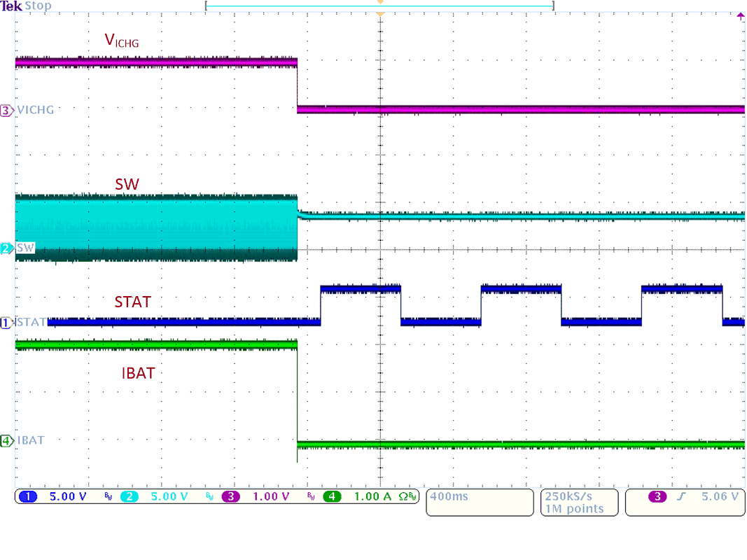Viewport: 747px width, 560px height.
Task: Select the channel 4 badge labeled IBAT
Action: 7,440
